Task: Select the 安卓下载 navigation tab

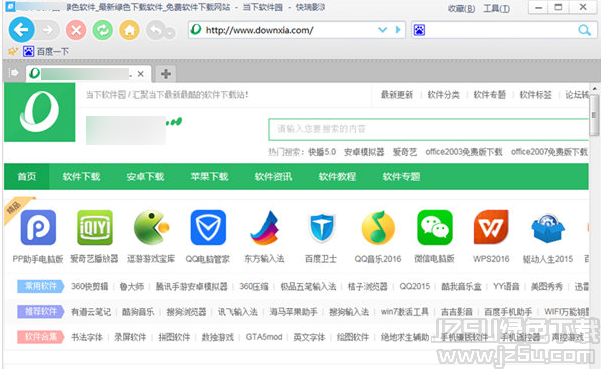Action: point(145,176)
